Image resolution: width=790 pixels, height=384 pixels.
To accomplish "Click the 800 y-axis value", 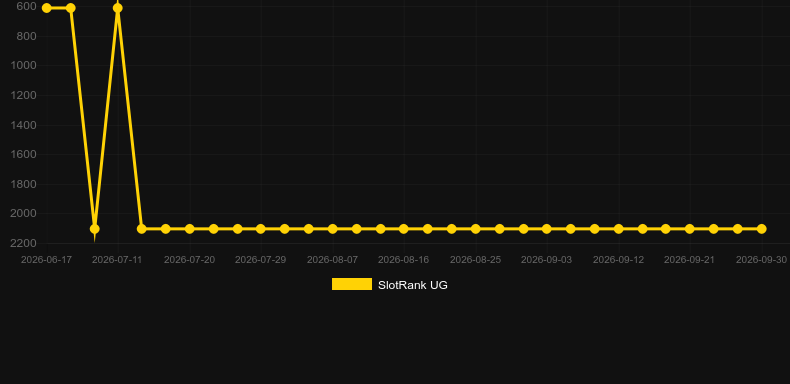I will (26, 36).
